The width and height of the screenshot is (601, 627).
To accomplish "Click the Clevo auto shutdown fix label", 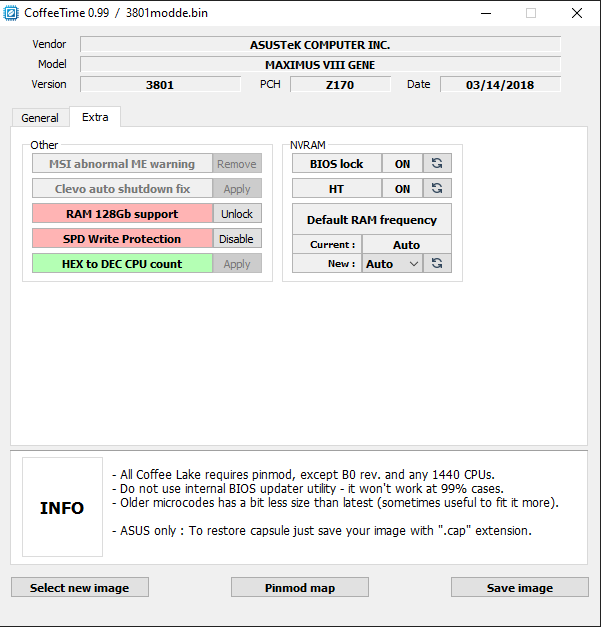I will pyautogui.click(x=122, y=189).
